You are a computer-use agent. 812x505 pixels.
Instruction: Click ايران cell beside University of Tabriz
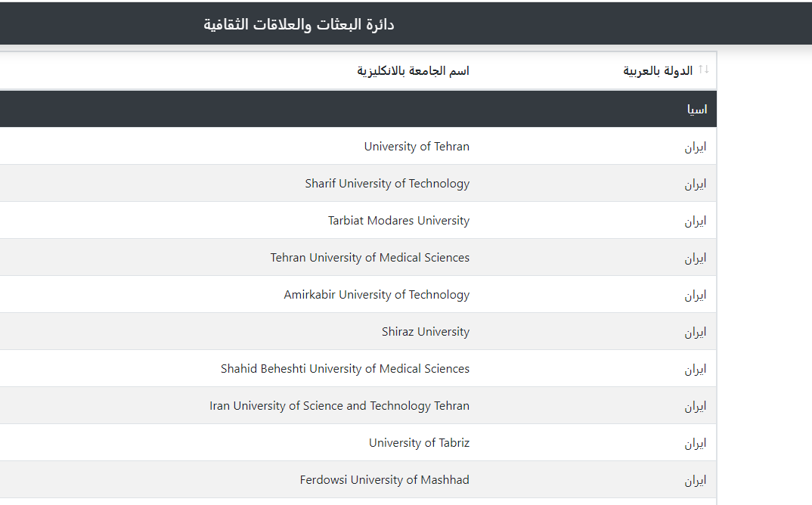[x=695, y=443]
